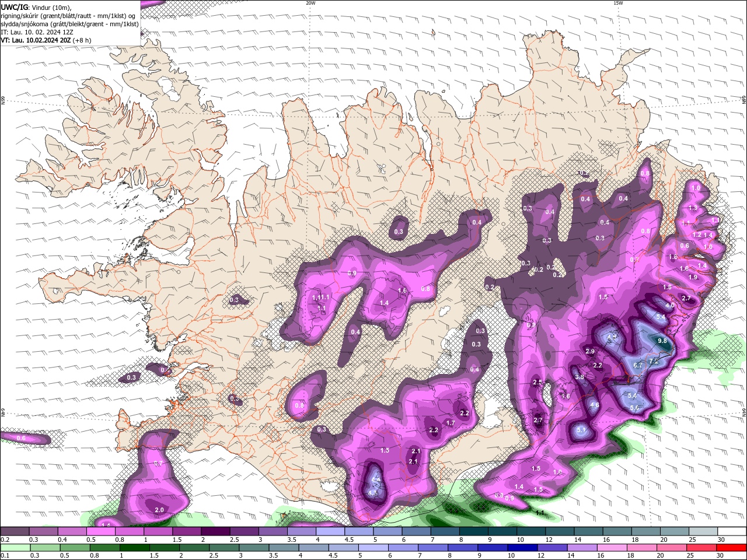747x560 pixels.
Task: Click the 2.9 precipitation value on the map
Action: pyautogui.click(x=590, y=351)
